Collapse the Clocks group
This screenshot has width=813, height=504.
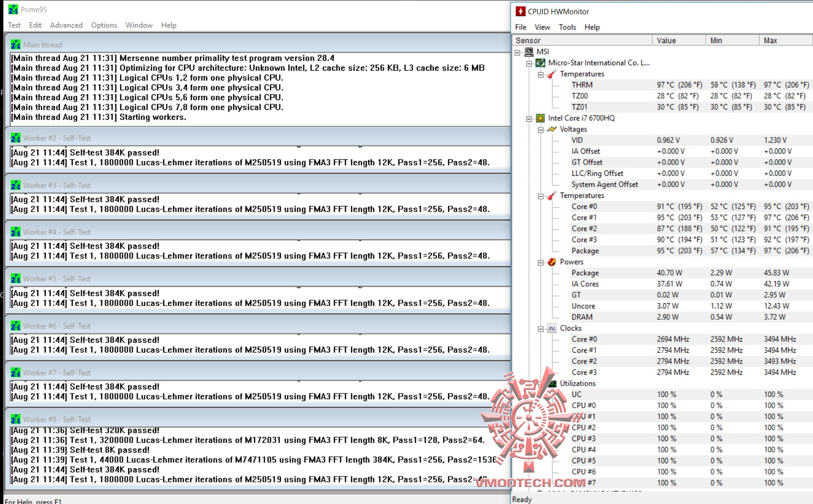(540, 329)
